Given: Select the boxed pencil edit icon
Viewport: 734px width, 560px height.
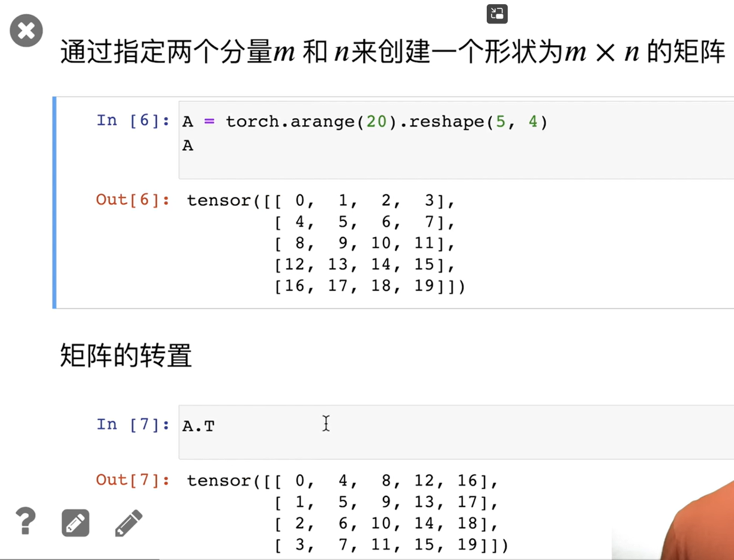Looking at the screenshot, I should (76, 523).
